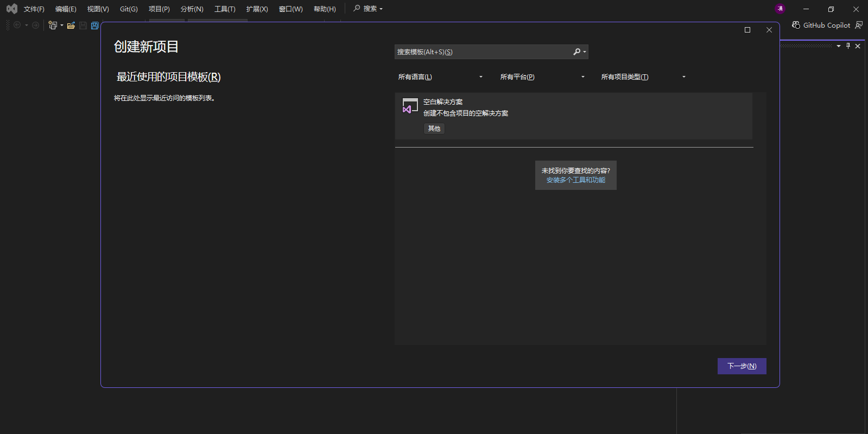Image resolution: width=868 pixels, height=434 pixels.
Task: Maximize the 创建新项目 dialog
Action: click(x=747, y=30)
